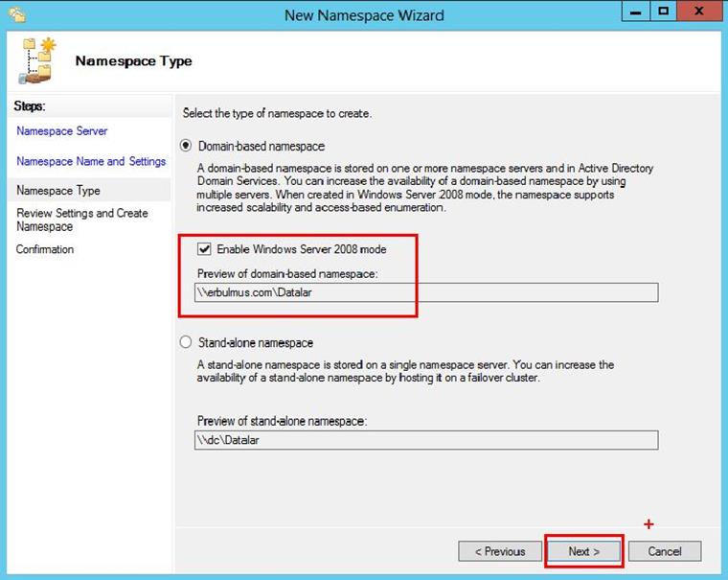The width and height of the screenshot is (728, 580).
Task: Open the Namespace Server step
Action: click(61, 131)
